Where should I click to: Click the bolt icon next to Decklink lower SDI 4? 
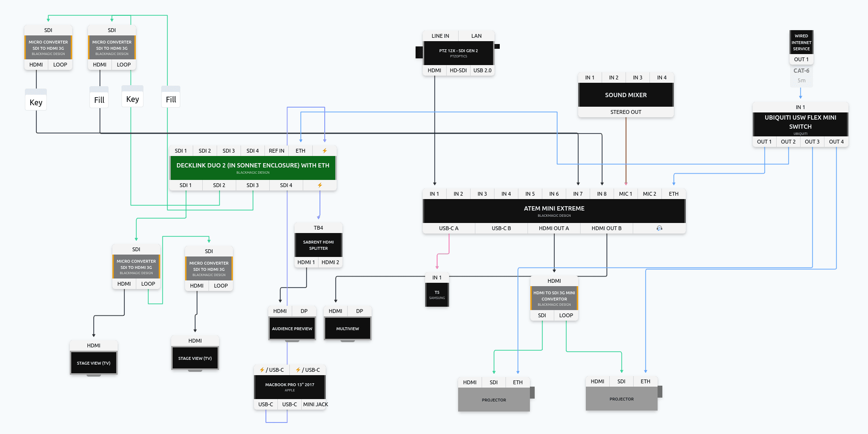pyautogui.click(x=320, y=185)
